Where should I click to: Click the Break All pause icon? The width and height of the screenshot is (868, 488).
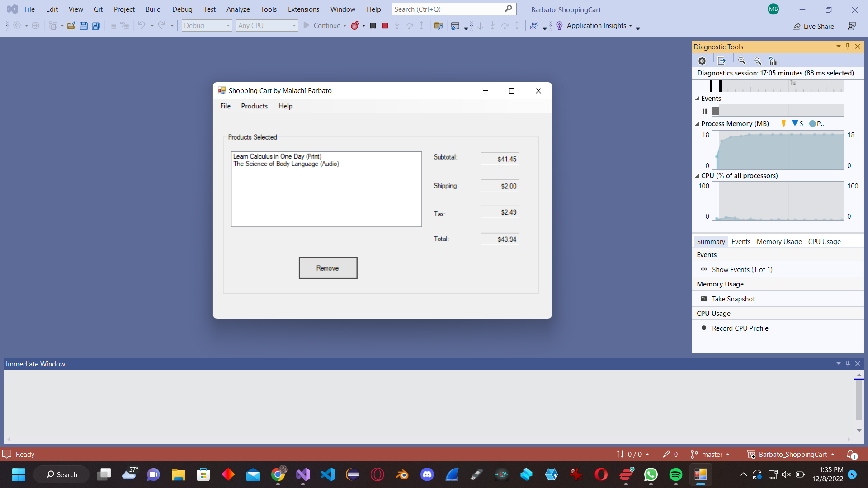(x=373, y=26)
